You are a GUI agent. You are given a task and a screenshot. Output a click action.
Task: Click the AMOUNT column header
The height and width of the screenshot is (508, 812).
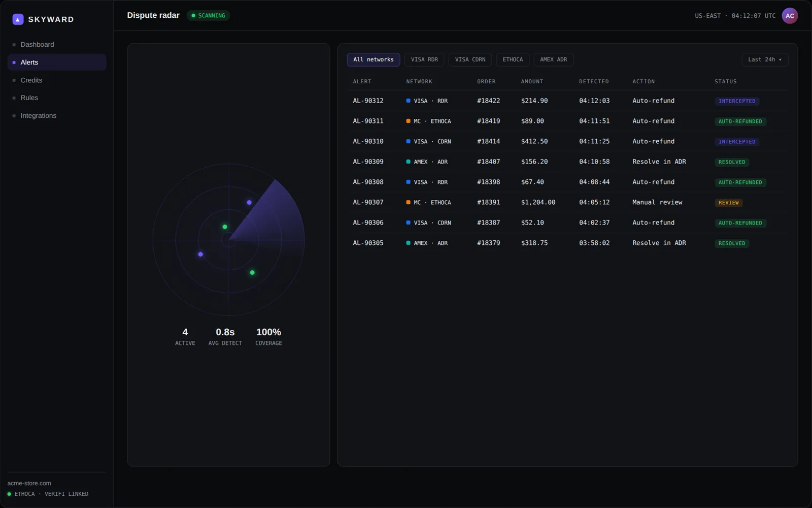[532, 81]
